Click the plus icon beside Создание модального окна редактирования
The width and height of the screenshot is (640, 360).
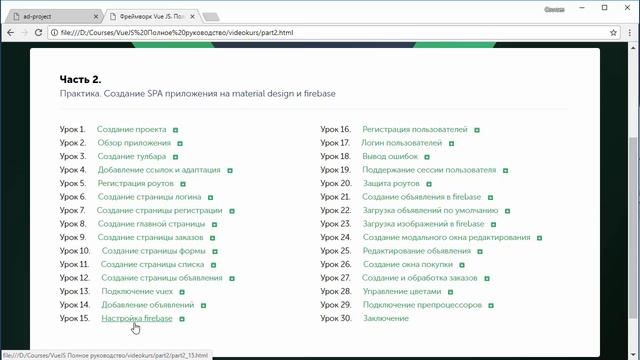click(x=539, y=238)
